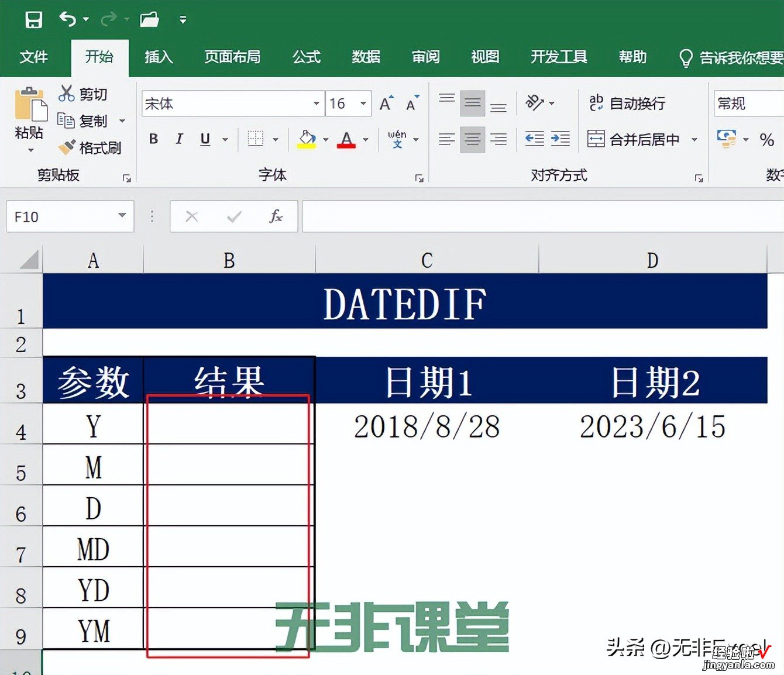Click the formula bar cancel X icon

click(191, 217)
